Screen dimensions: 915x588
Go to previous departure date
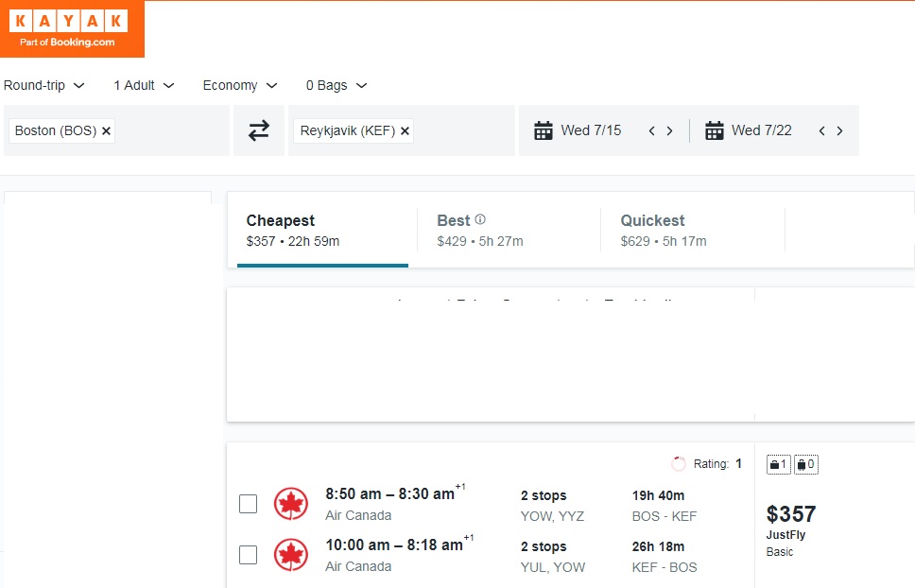tap(652, 130)
